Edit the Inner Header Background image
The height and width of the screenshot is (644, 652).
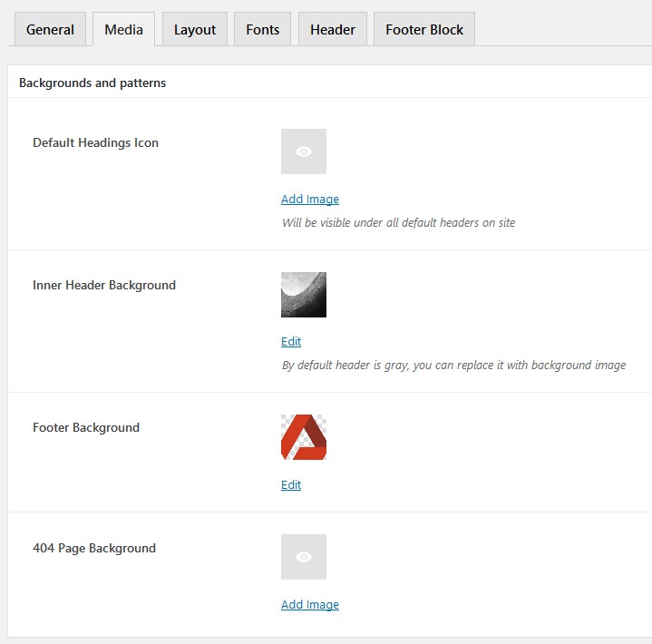[x=291, y=342]
